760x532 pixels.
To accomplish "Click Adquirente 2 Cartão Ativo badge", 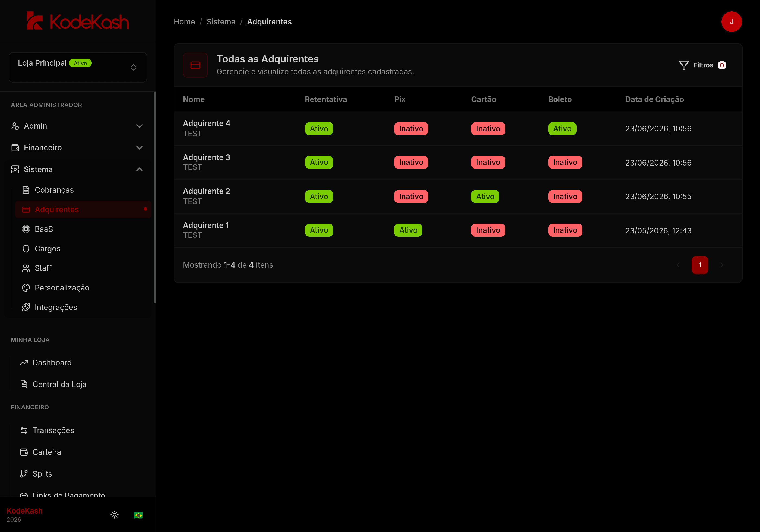I will tap(485, 196).
